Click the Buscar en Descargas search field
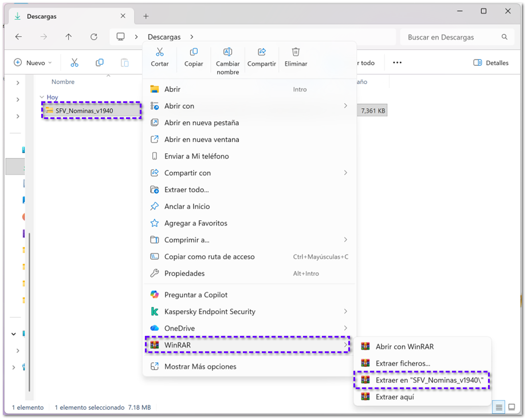Image resolution: width=527 pixels, height=420 pixels. [x=452, y=37]
